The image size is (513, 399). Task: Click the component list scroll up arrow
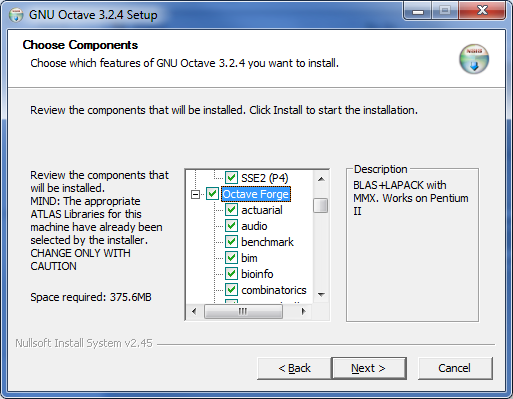[x=321, y=179]
